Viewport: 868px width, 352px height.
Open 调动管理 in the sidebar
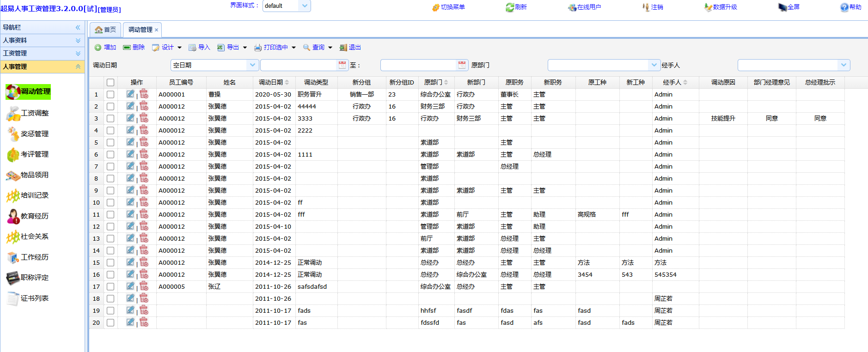click(x=28, y=91)
